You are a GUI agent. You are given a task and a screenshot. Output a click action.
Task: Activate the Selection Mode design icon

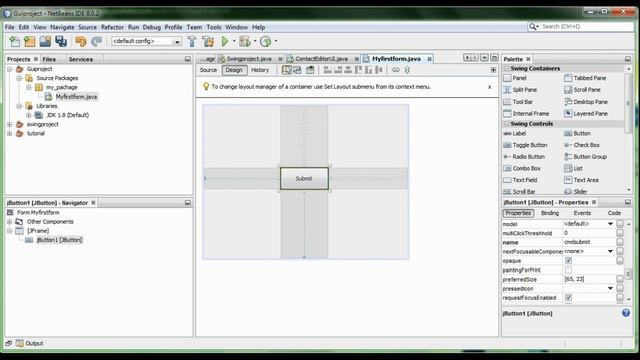tap(287, 70)
